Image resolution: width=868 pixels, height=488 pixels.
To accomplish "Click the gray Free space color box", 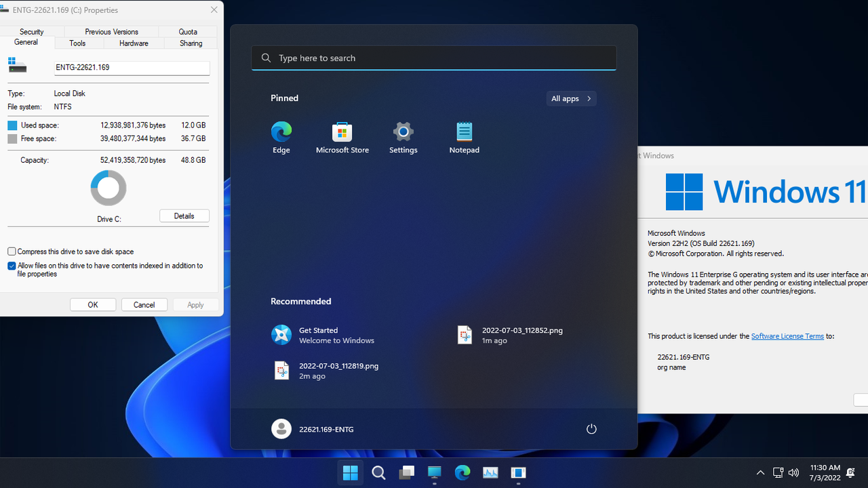I will [x=12, y=138].
